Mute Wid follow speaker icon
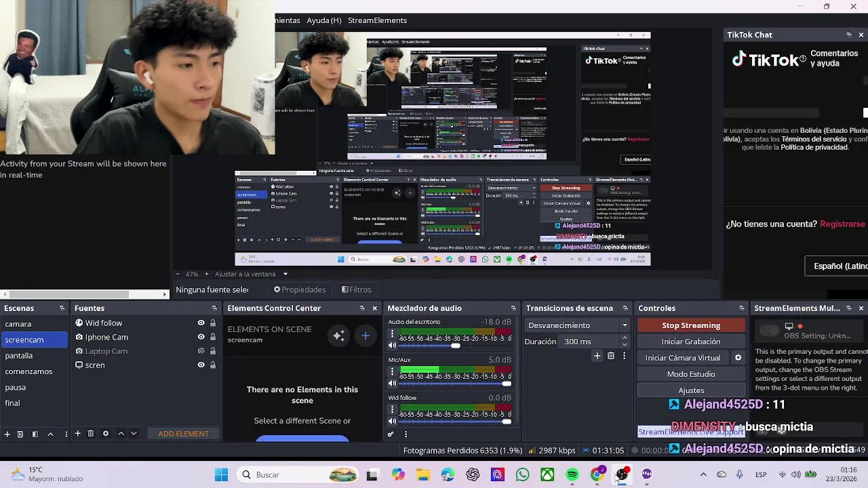The width and height of the screenshot is (868, 488). pos(392,422)
